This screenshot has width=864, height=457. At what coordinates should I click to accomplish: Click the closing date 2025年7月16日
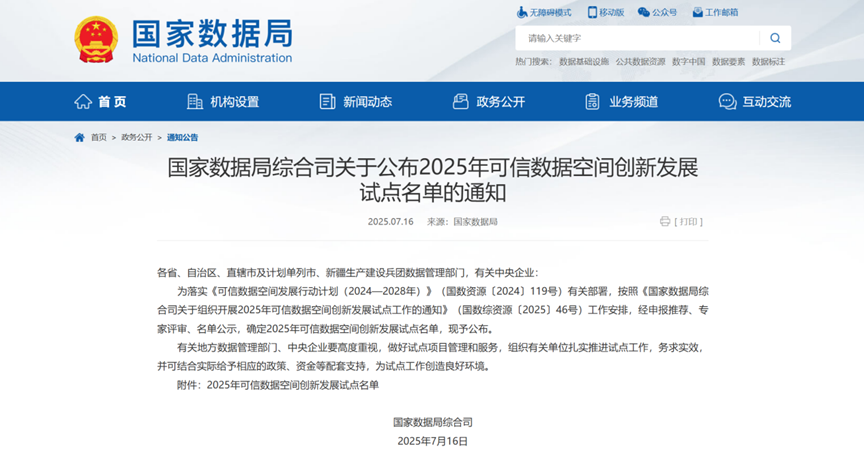pyautogui.click(x=433, y=441)
